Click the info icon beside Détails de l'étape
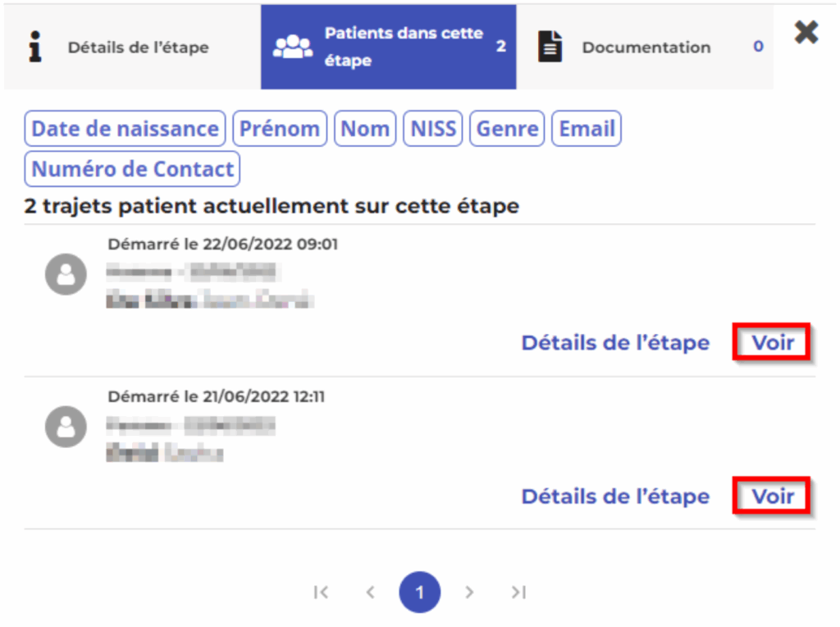Screen dimensions: 840x627 coord(34,47)
